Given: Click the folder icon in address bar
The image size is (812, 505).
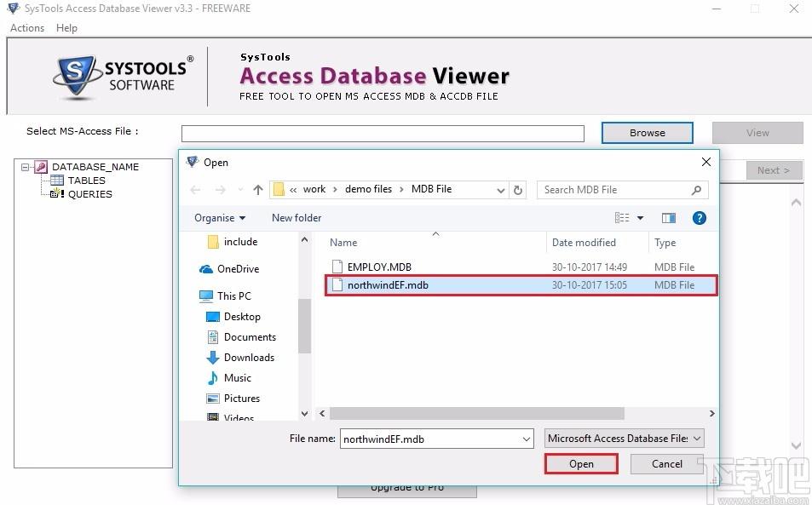Looking at the screenshot, I should 279,189.
